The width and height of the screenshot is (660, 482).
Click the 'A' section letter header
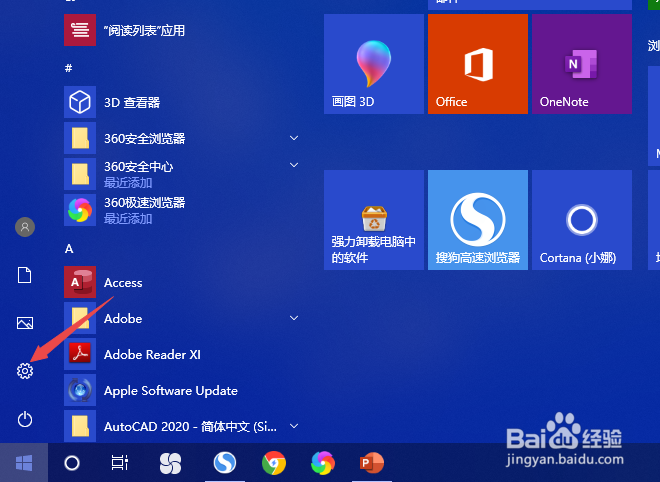click(69, 249)
